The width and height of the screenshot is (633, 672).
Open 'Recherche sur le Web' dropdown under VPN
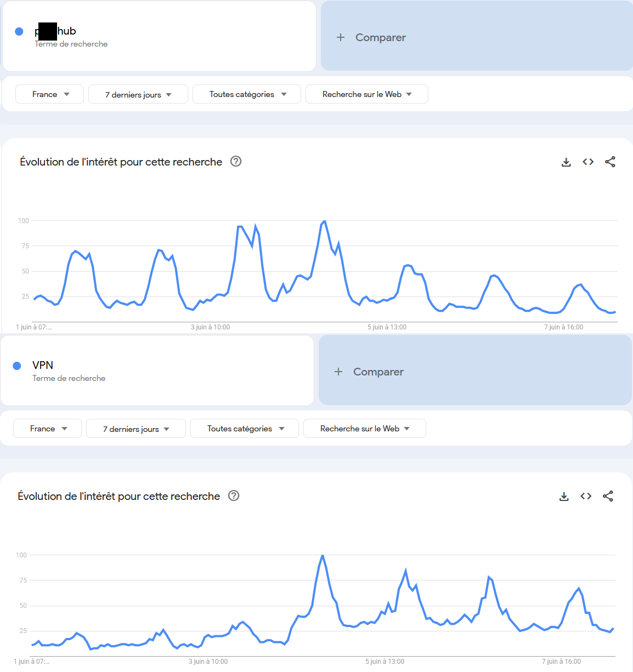click(x=365, y=429)
